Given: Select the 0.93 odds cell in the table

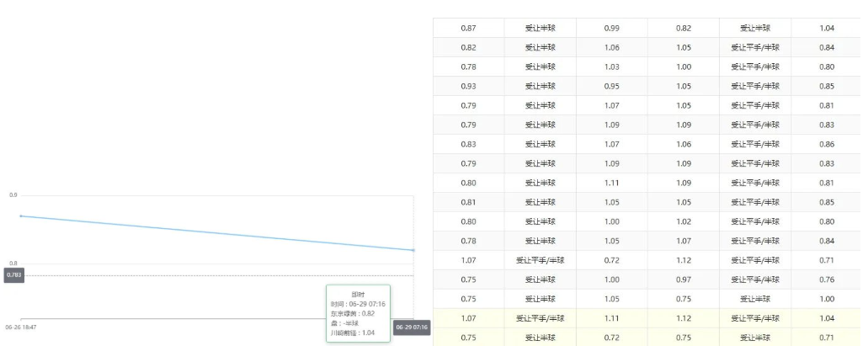Looking at the screenshot, I should [x=468, y=87].
